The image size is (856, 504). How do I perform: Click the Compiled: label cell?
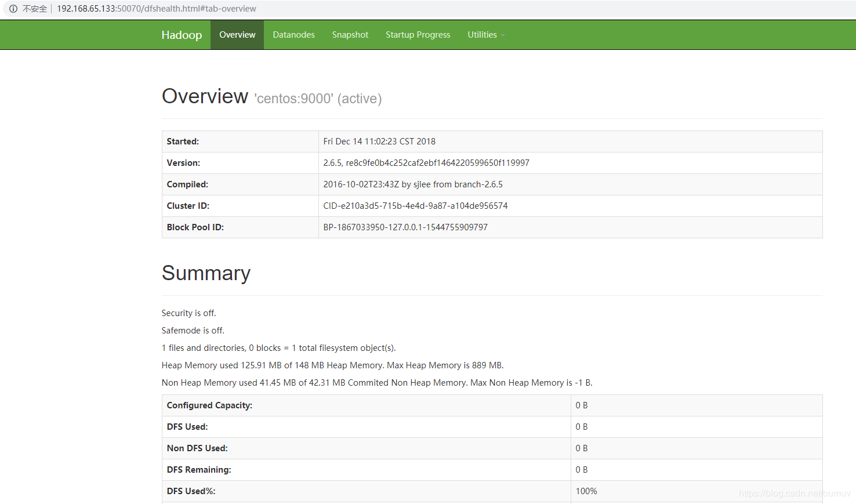[x=240, y=184]
